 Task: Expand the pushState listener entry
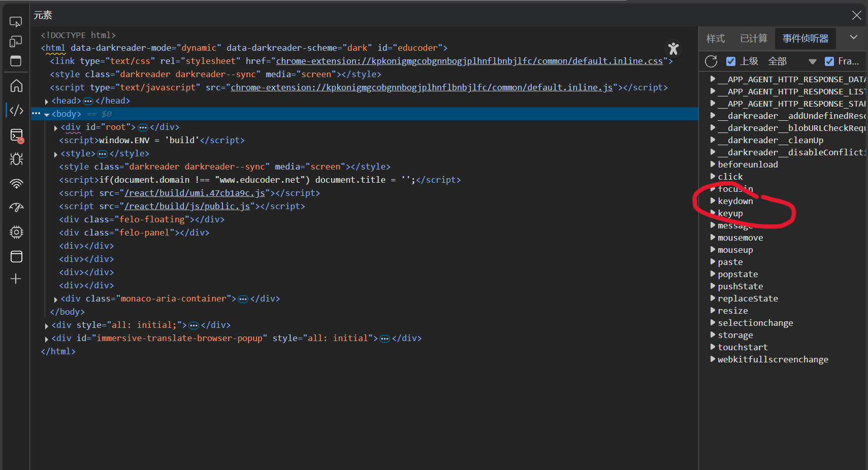713,286
